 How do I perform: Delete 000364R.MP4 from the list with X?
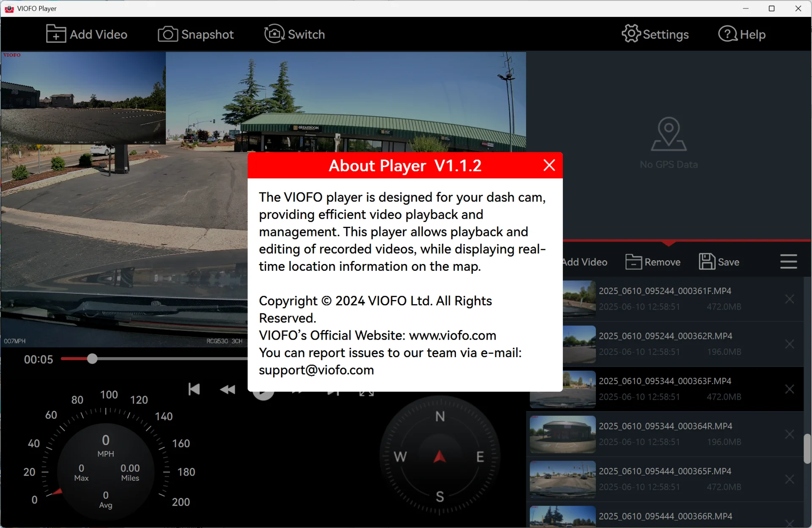[789, 434]
